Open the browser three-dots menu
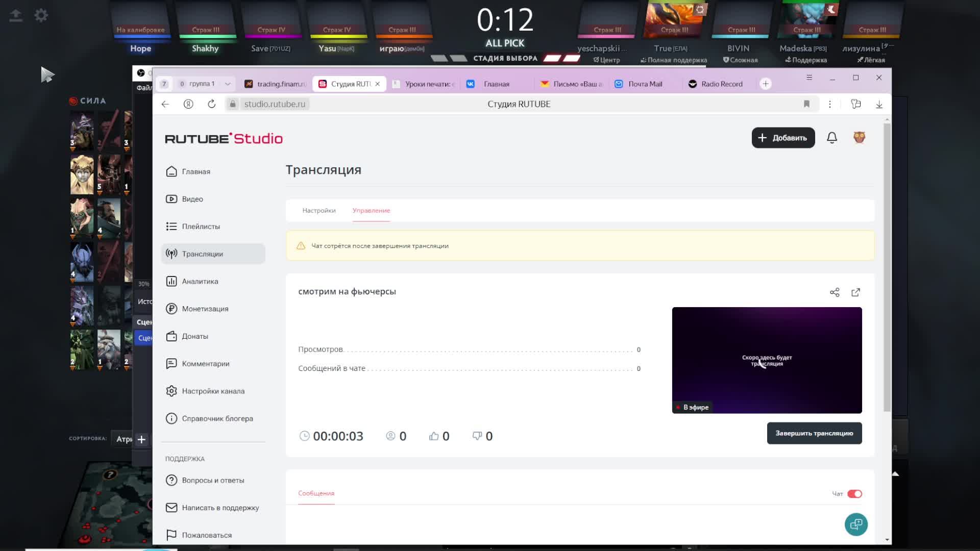The image size is (980, 551). point(830,104)
